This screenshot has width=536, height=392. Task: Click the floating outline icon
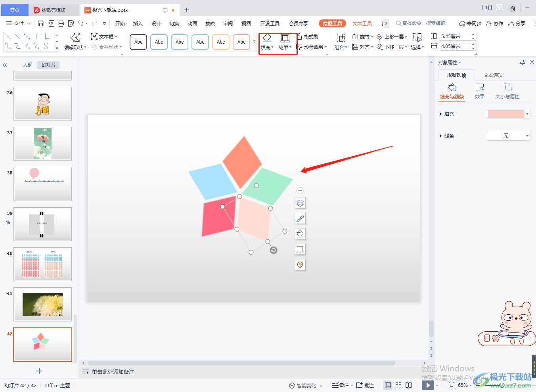(300, 249)
